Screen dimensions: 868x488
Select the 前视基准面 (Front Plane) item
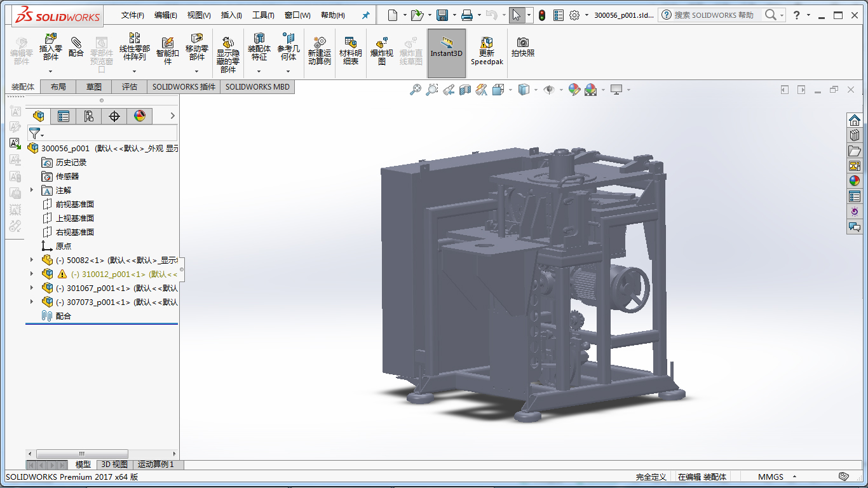click(74, 204)
